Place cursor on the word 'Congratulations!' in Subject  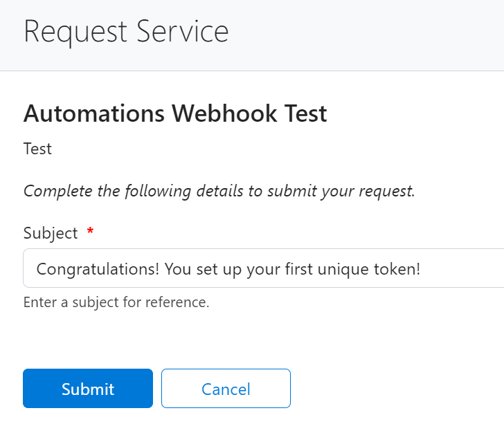point(98,269)
